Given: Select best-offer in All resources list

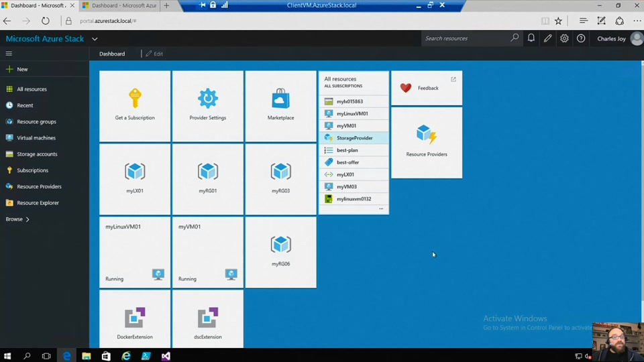Looking at the screenshot, I should tap(354, 162).
